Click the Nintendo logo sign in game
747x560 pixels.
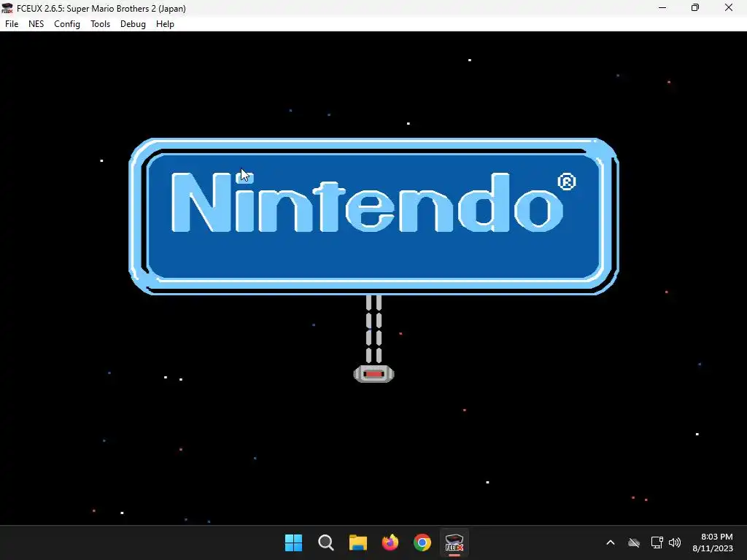click(x=374, y=217)
